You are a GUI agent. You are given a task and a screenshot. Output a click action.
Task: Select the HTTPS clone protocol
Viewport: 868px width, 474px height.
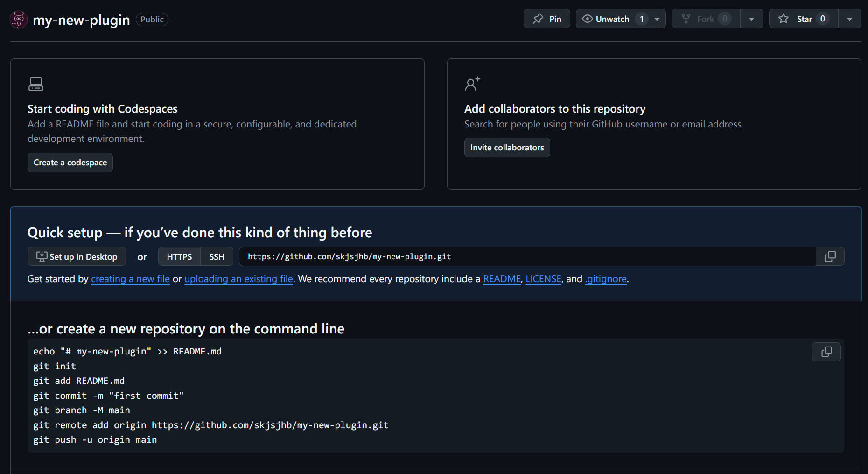point(179,256)
